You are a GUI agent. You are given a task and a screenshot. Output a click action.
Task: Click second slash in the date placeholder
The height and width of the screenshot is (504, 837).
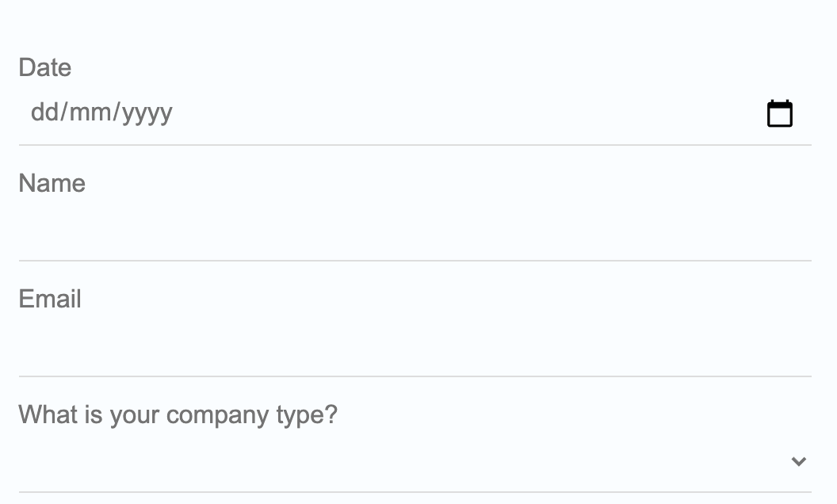(117, 113)
